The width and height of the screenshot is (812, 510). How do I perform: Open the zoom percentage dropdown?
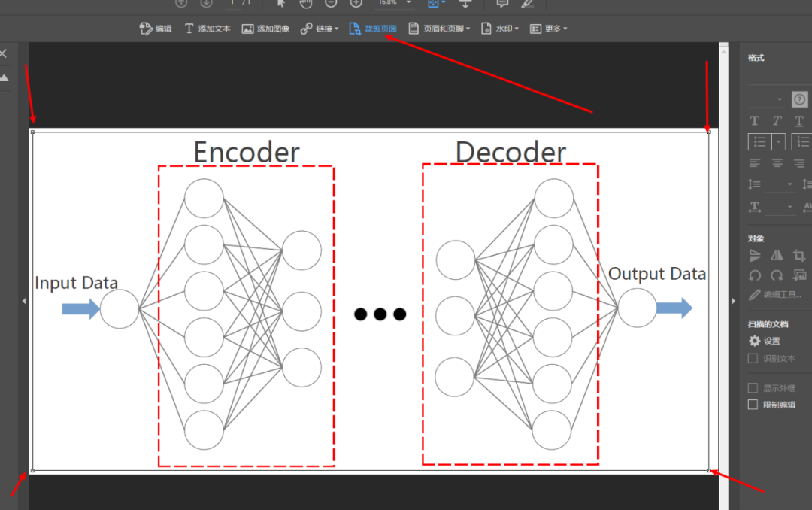tap(408, 2)
